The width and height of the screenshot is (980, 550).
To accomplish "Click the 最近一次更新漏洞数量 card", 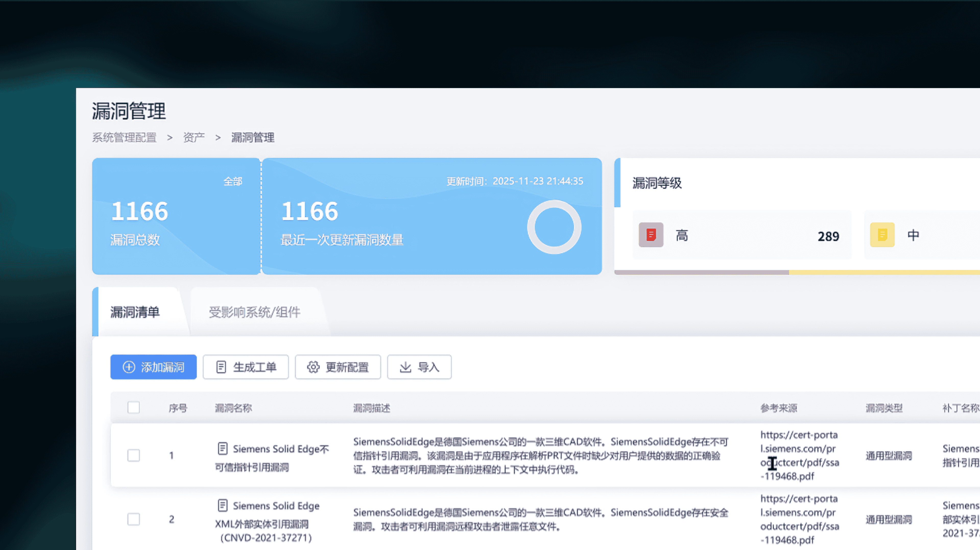I will click(x=432, y=216).
